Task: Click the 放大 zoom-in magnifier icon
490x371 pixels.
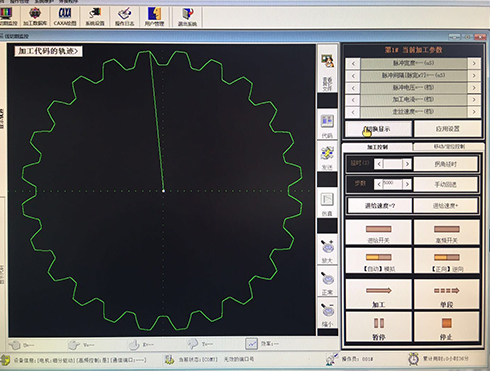Action: click(x=327, y=251)
